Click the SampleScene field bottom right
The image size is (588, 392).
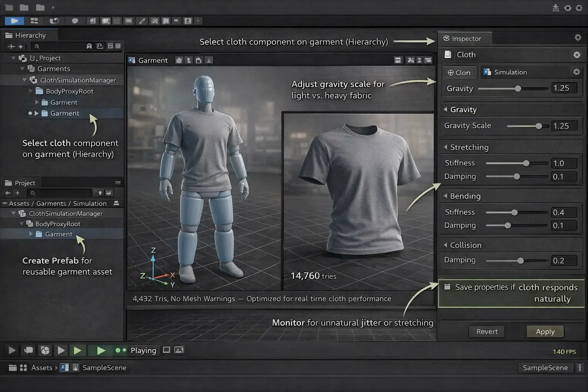click(545, 367)
